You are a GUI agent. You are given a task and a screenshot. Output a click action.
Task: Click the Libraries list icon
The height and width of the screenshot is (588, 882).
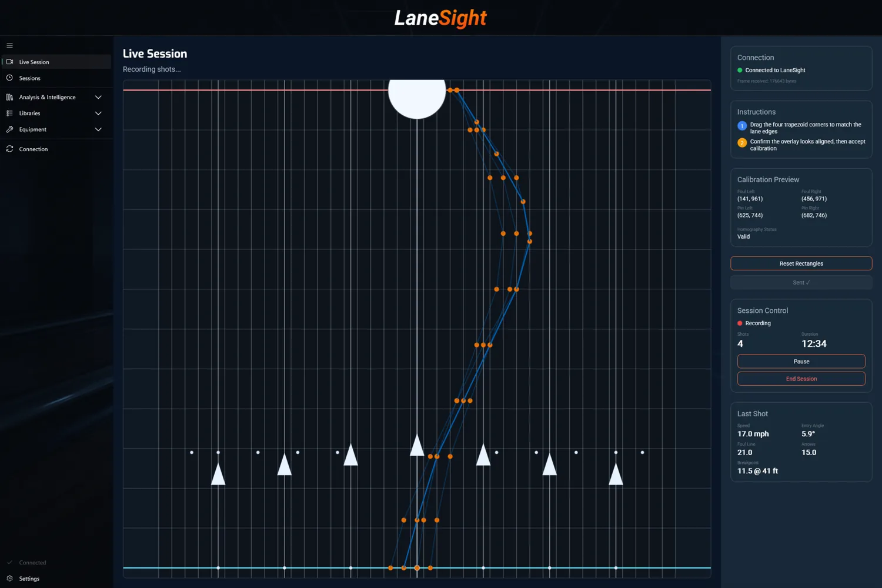[9, 113]
